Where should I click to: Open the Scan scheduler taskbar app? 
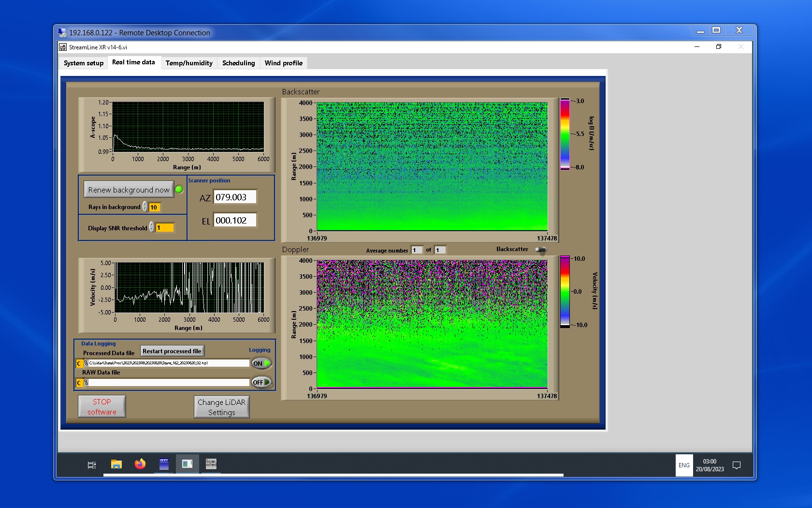click(x=211, y=464)
